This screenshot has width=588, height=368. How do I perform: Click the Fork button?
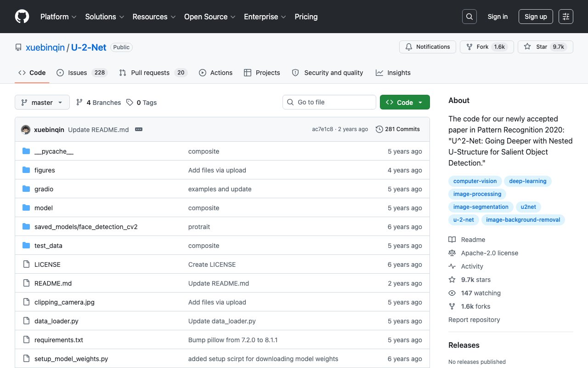pos(486,47)
